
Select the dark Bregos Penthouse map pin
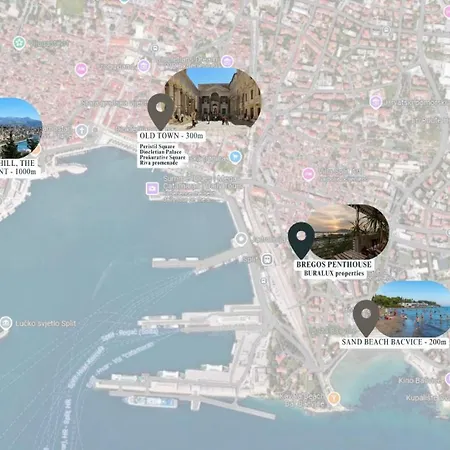301,240
